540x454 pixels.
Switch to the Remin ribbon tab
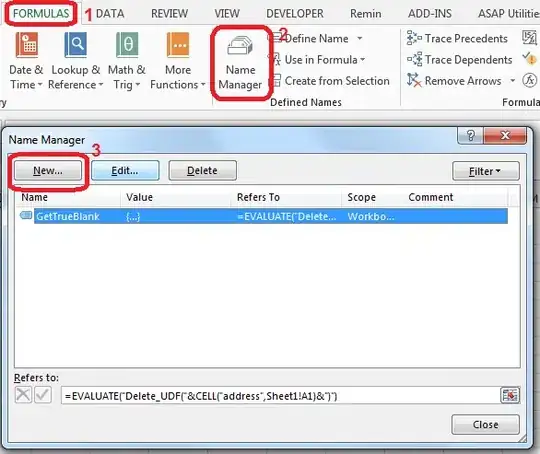(366, 13)
